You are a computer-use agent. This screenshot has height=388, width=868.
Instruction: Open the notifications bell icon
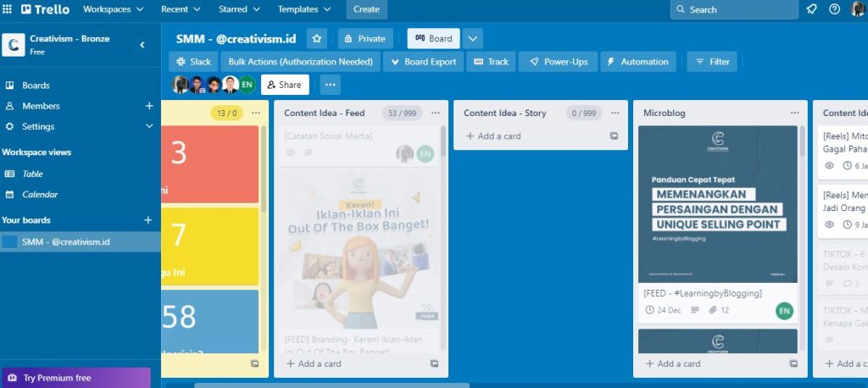pos(811,9)
